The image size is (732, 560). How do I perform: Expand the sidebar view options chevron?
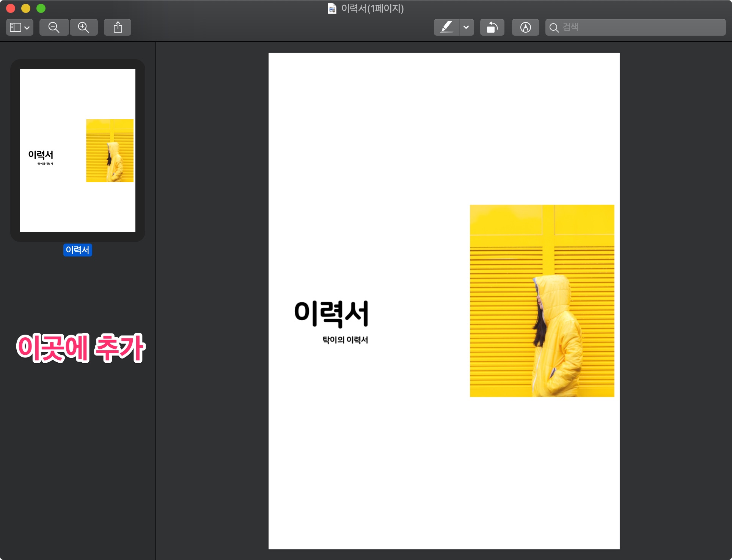pyautogui.click(x=27, y=28)
